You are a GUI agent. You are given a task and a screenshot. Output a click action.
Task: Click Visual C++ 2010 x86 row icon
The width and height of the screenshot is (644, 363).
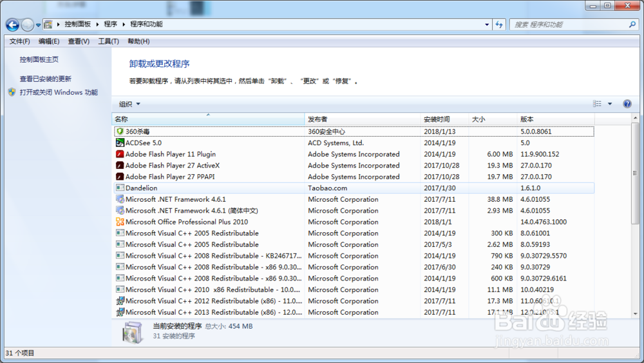click(x=120, y=290)
